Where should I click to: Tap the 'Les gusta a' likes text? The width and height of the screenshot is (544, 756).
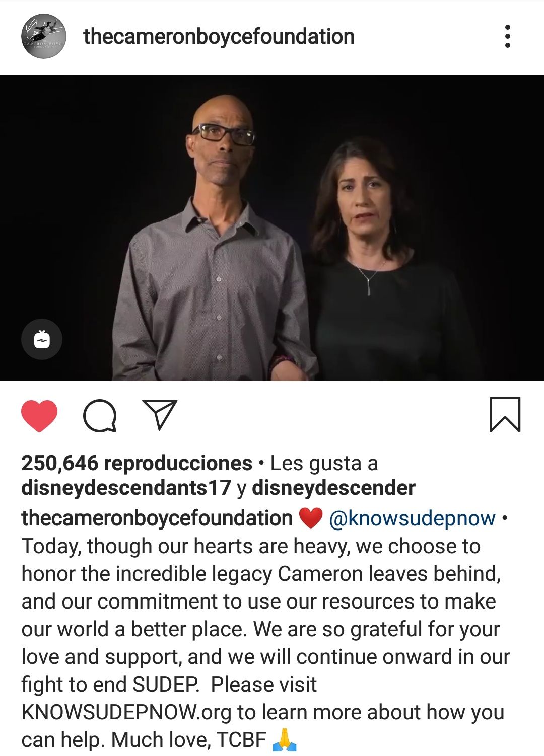(324, 463)
